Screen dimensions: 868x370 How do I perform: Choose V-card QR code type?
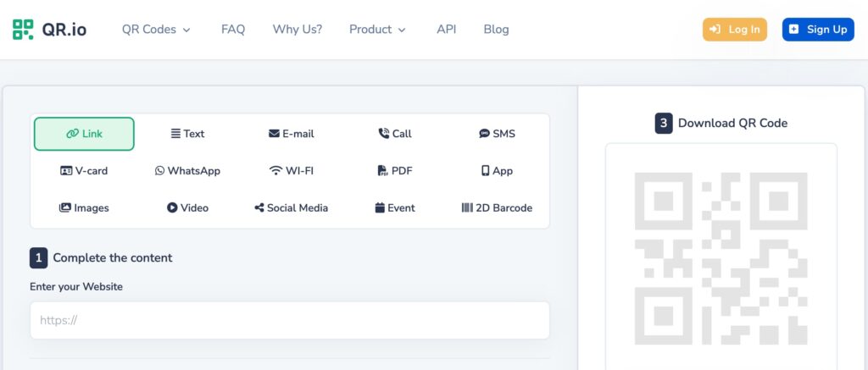tap(84, 171)
